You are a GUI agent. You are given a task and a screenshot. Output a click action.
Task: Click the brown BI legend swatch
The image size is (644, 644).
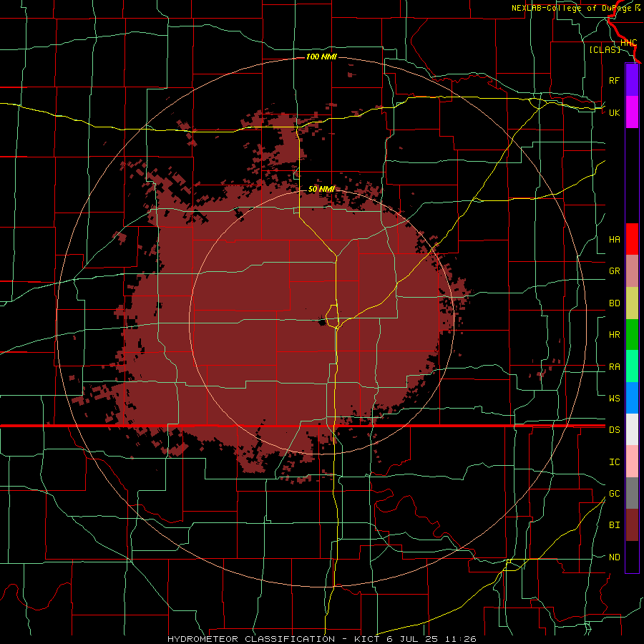[632, 525]
